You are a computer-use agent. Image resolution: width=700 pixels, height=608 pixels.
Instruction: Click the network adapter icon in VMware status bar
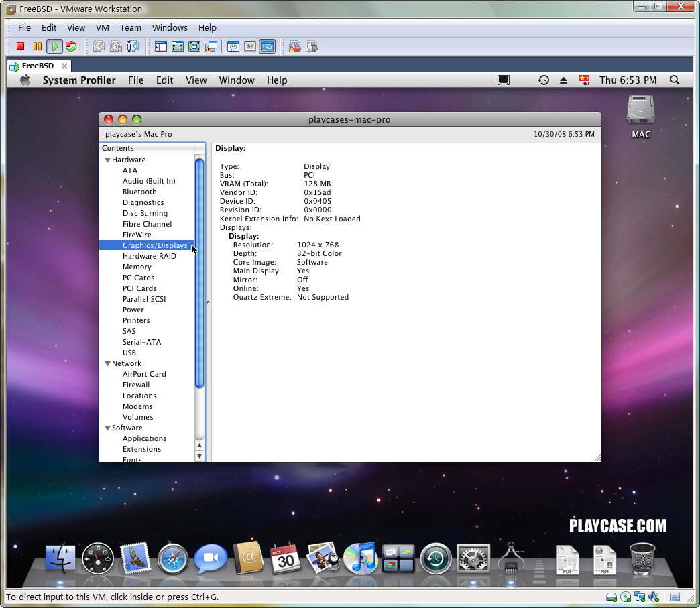pyautogui.click(x=640, y=597)
